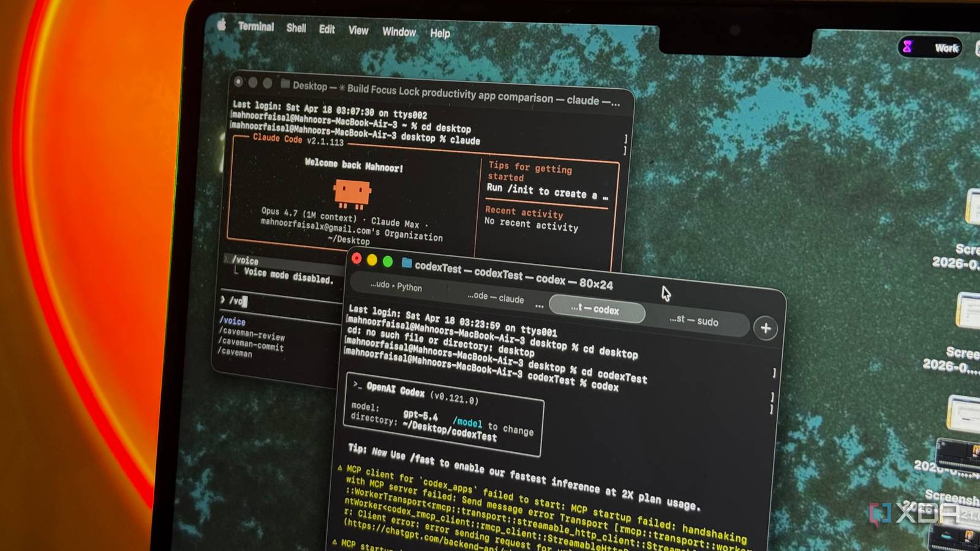Click the 'Tips for getting started' heading

[x=530, y=171]
